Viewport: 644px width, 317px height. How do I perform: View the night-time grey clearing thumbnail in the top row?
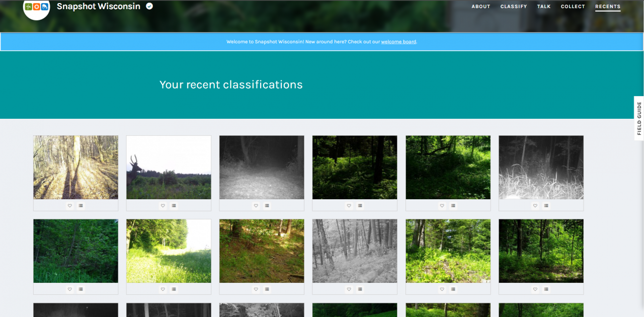click(x=262, y=167)
